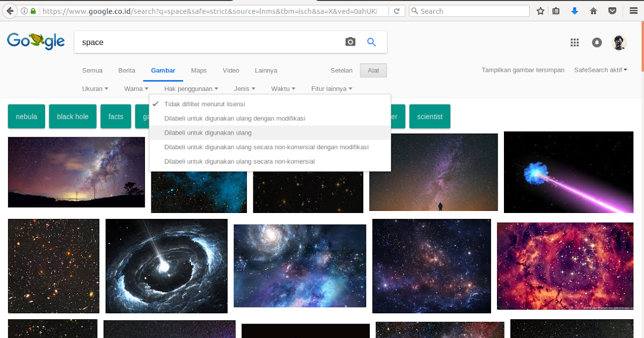Open Google notifications bell

coord(597,42)
